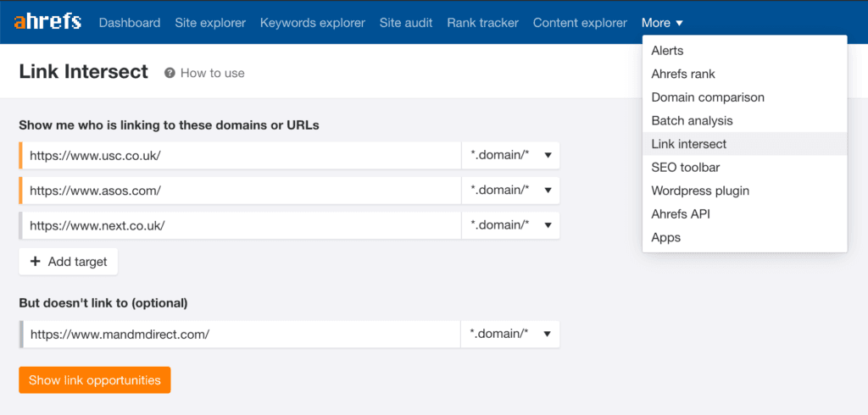Click the How to use question mark icon
868x415 pixels.
tap(170, 73)
